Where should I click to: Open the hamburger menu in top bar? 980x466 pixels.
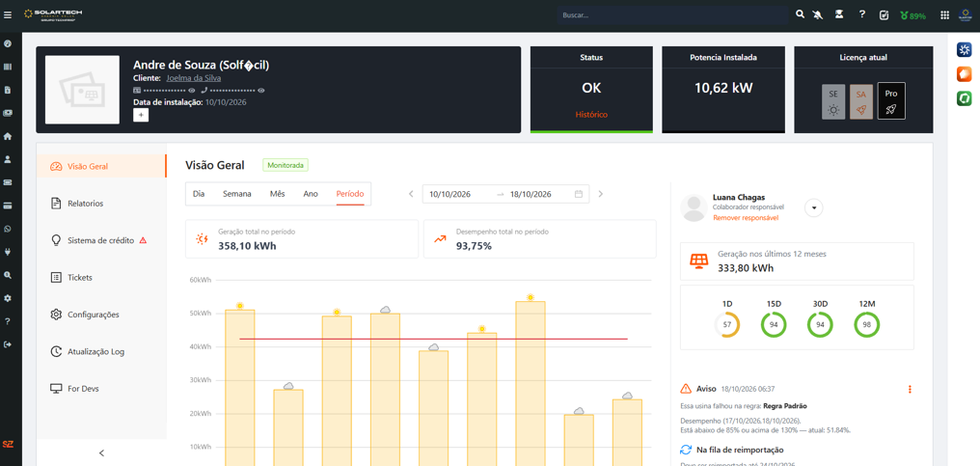point(8,15)
